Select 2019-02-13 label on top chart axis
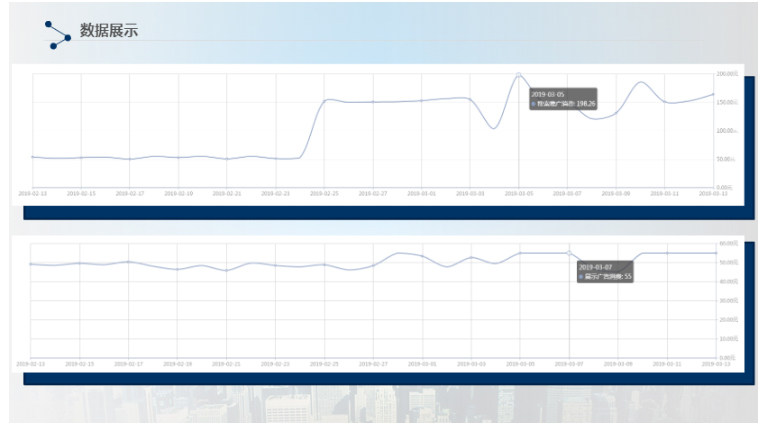 point(32,191)
